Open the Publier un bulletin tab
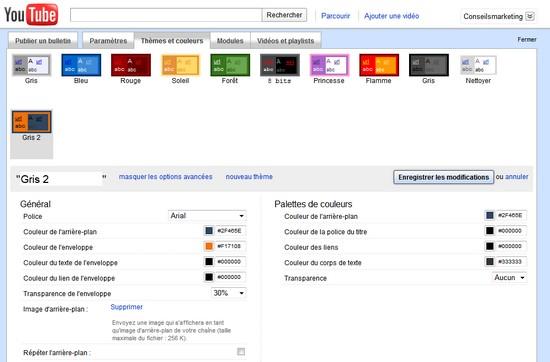The image size is (550, 362). 43,41
